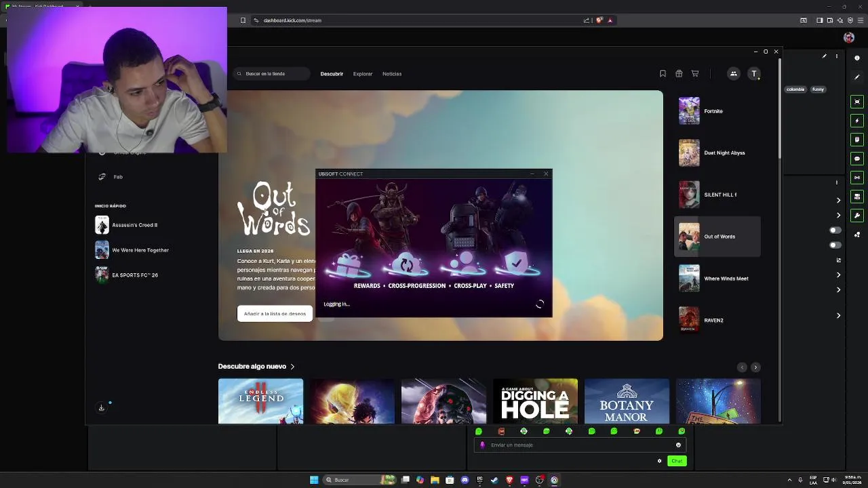Open the downloads icon in the launcher sidebar
This screenshot has height=488, width=868.
102,407
